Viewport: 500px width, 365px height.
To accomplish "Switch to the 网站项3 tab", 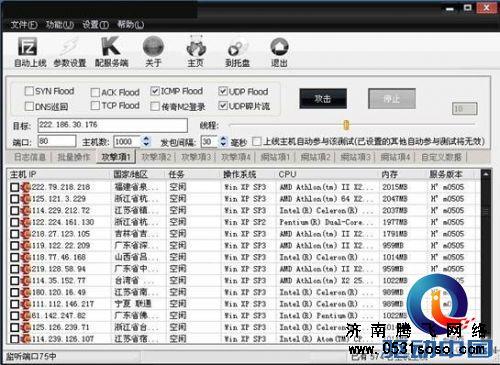I will pyautogui.click(x=355, y=157).
